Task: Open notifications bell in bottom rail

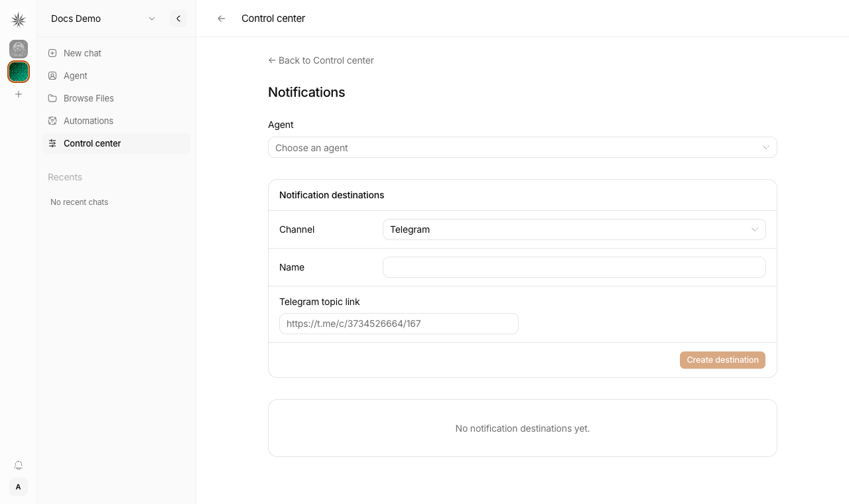Action: coord(19,466)
